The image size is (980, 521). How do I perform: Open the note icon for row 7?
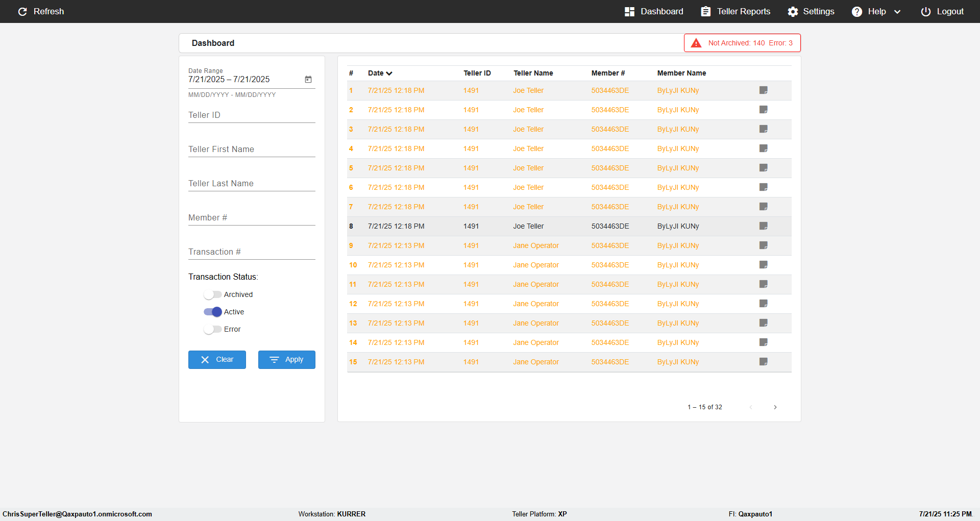click(764, 207)
